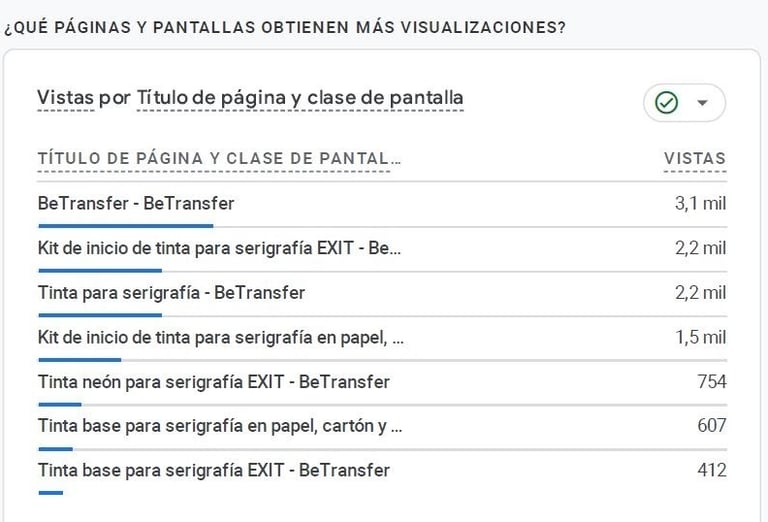Screen dimensions: 768x522
Task: Click the 412 views value
Action: click(x=712, y=470)
